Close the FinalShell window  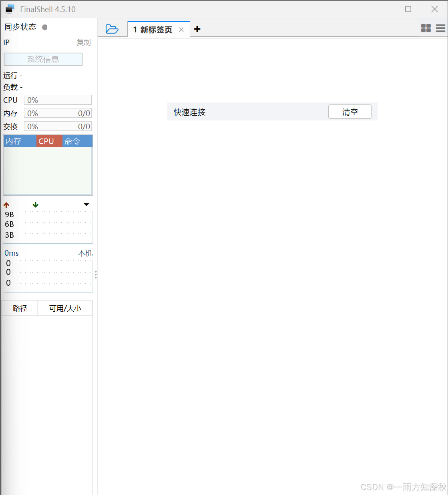434,9
